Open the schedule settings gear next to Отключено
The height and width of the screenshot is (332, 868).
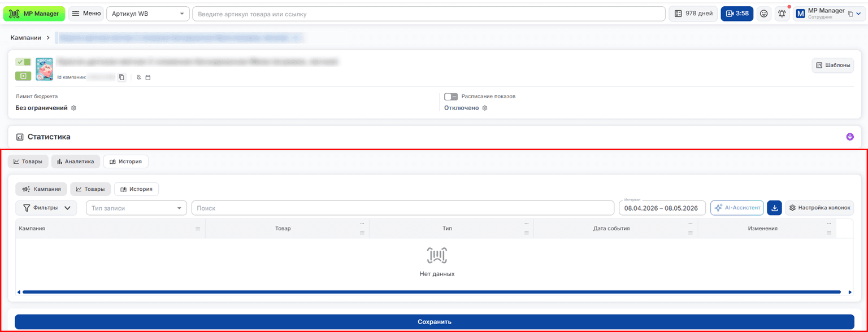pyautogui.click(x=484, y=108)
